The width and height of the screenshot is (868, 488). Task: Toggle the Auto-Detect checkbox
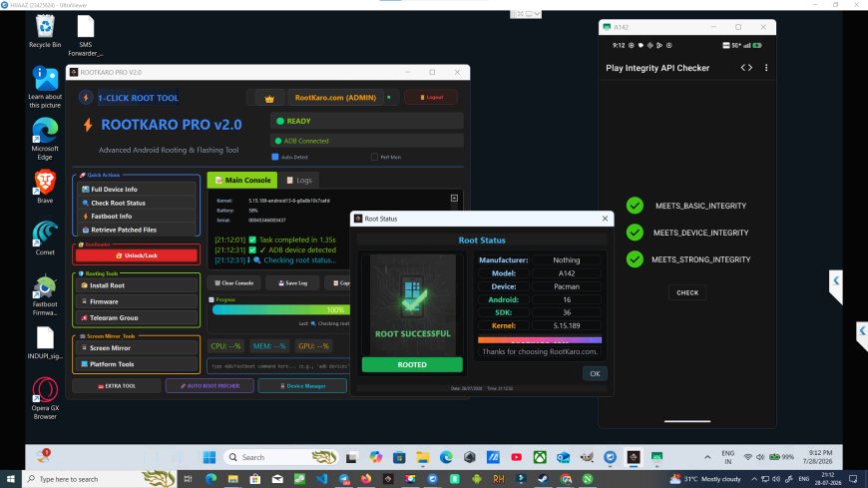point(275,157)
